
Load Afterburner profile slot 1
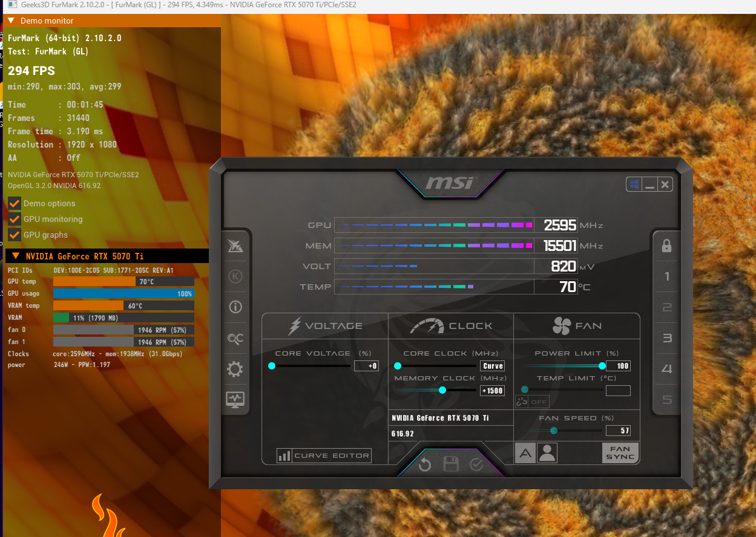click(x=667, y=276)
